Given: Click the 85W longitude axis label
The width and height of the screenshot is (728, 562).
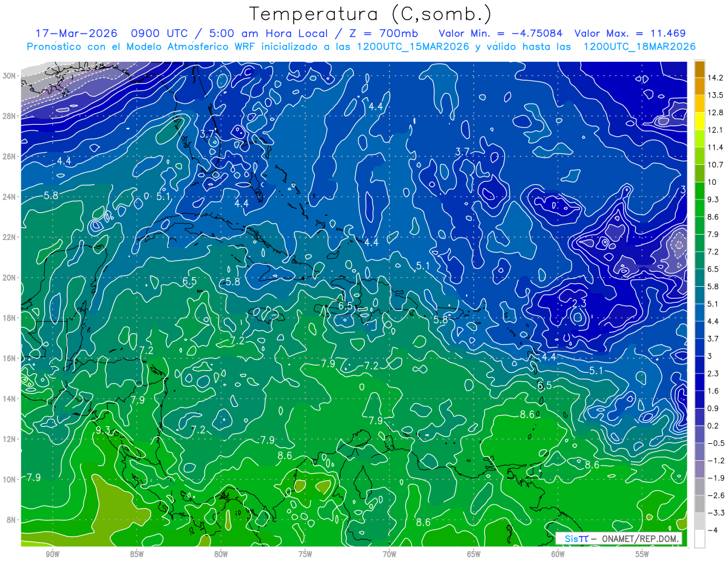Looking at the screenshot, I should 136,554.
